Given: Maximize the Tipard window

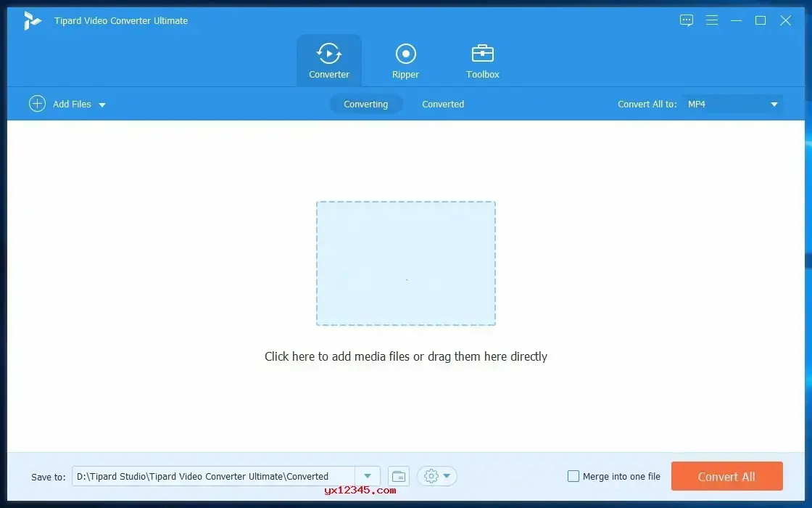Looking at the screenshot, I should [x=761, y=20].
